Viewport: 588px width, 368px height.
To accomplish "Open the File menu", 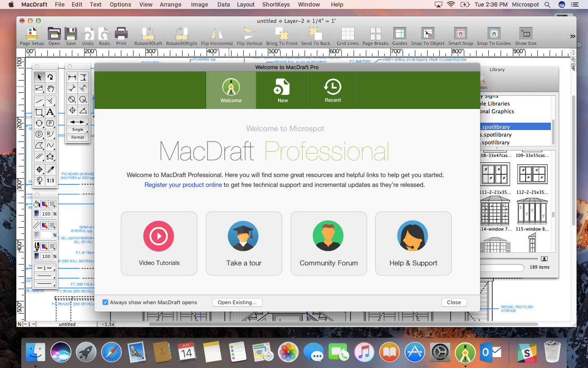I will [x=60, y=4].
